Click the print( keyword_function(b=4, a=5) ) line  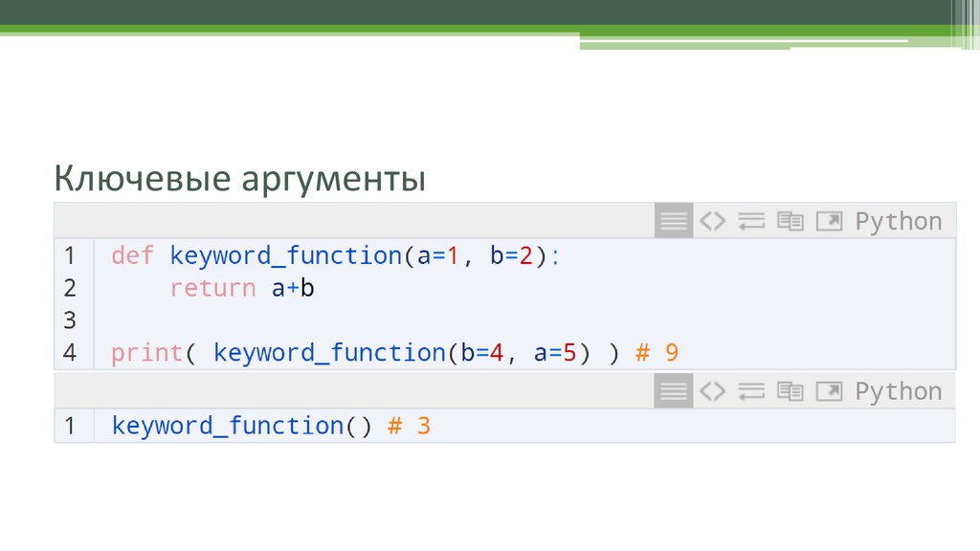click(x=394, y=353)
